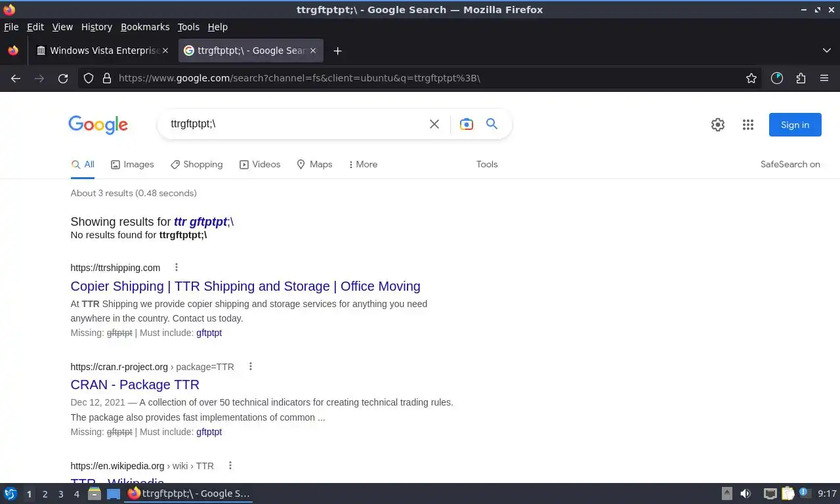This screenshot has width=840, height=504.
Task: Open the Help menu
Action: pyautogui.click(x=217, y=27)
